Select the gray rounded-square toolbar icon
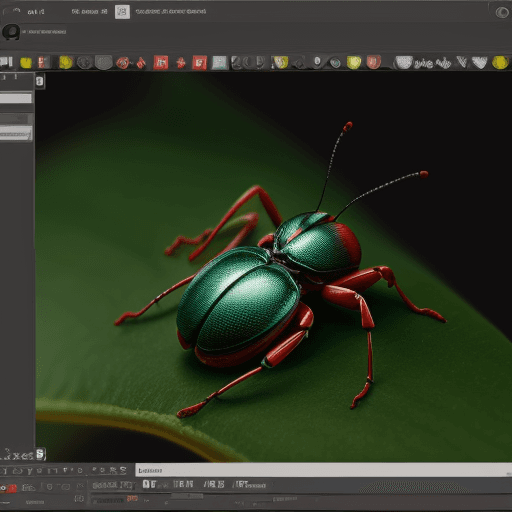This screenshot has width=512, height=512. 104,62
